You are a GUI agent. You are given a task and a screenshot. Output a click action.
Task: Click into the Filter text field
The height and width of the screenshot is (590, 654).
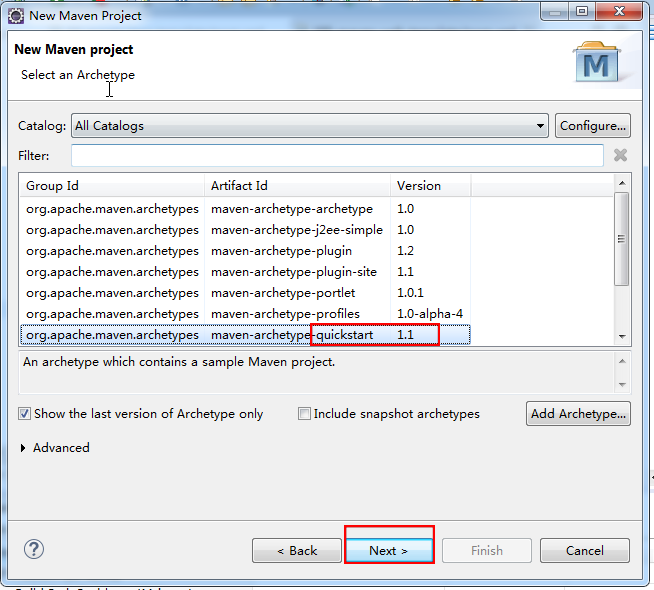337,156
